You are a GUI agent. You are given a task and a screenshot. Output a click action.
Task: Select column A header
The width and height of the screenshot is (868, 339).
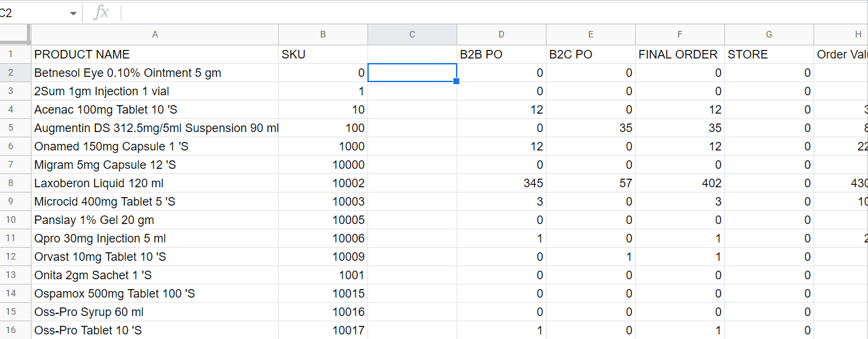click(155, 35)
